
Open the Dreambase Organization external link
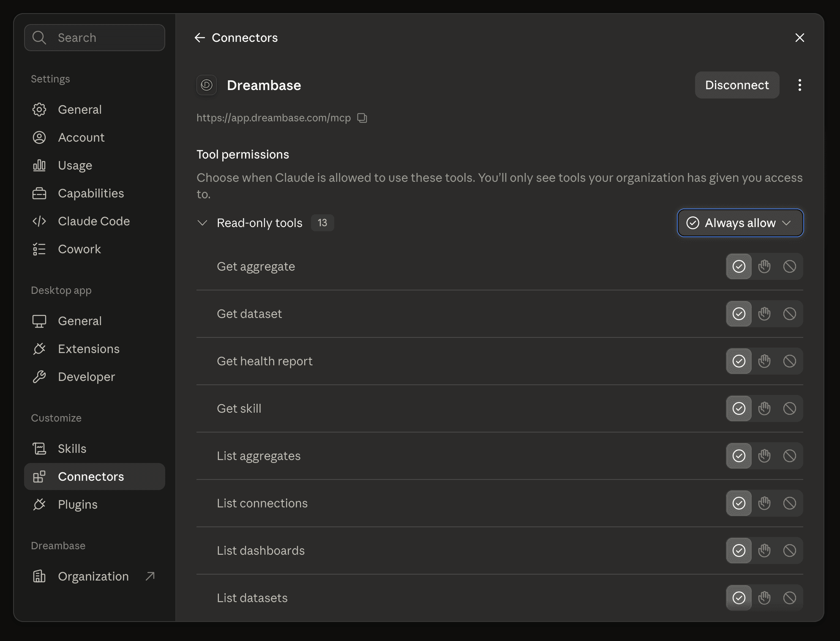point(95,576)
